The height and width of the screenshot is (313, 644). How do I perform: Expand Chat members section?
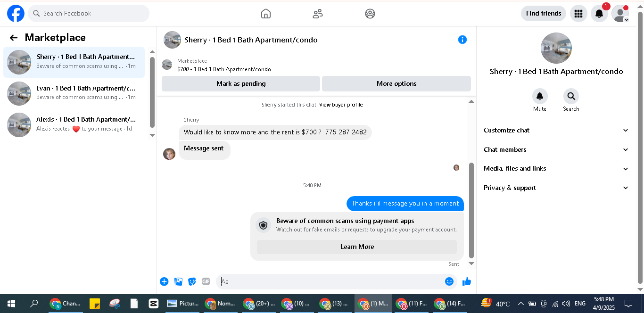point(556,149)
